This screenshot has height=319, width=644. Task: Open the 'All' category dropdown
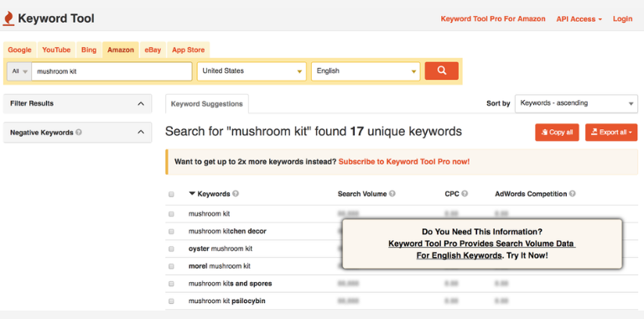point(19,71)
